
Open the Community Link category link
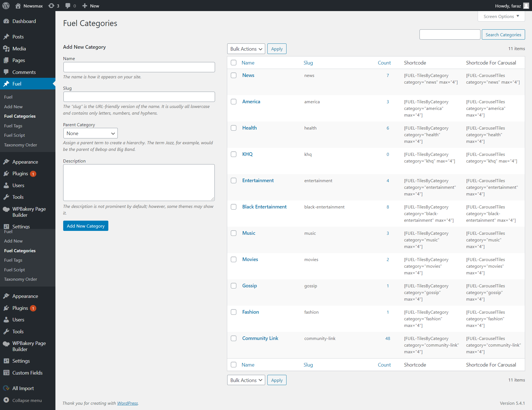(260, 338)
